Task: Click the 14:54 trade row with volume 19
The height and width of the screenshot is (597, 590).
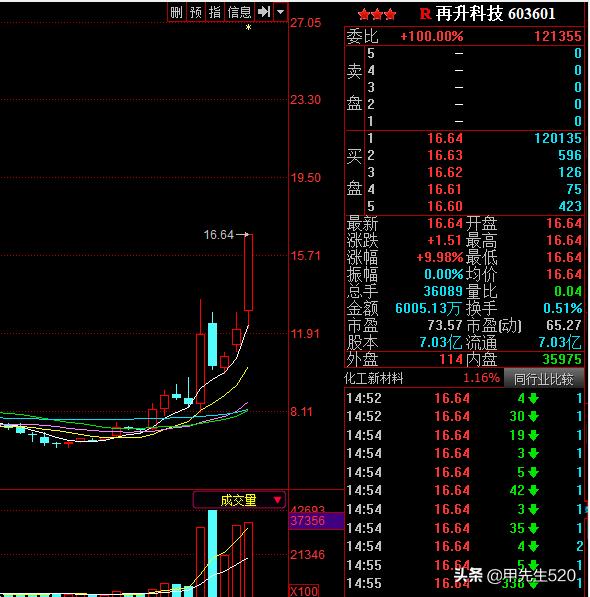Action: (464, 435)
